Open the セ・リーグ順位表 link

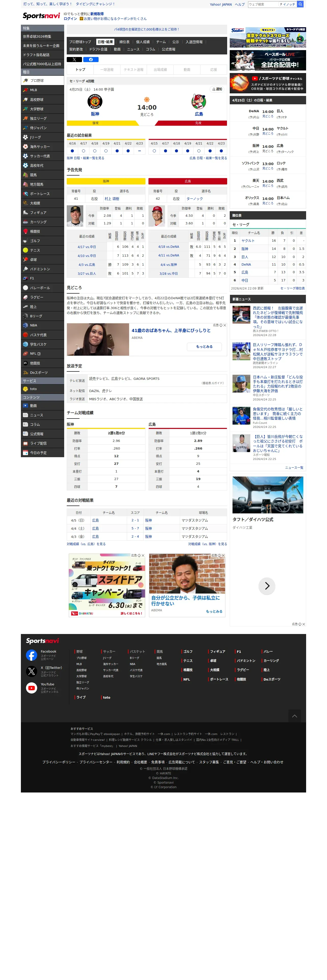pos(292,288)
